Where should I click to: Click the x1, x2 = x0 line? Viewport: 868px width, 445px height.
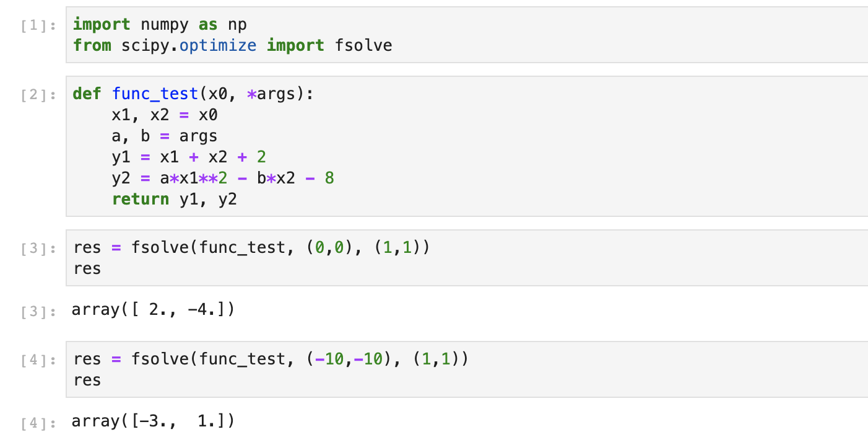tap(165, 115)
